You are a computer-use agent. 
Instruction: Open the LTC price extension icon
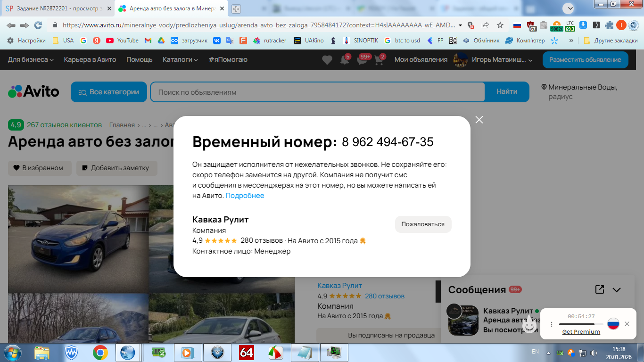pyautogui.click(x=570, y=25)
